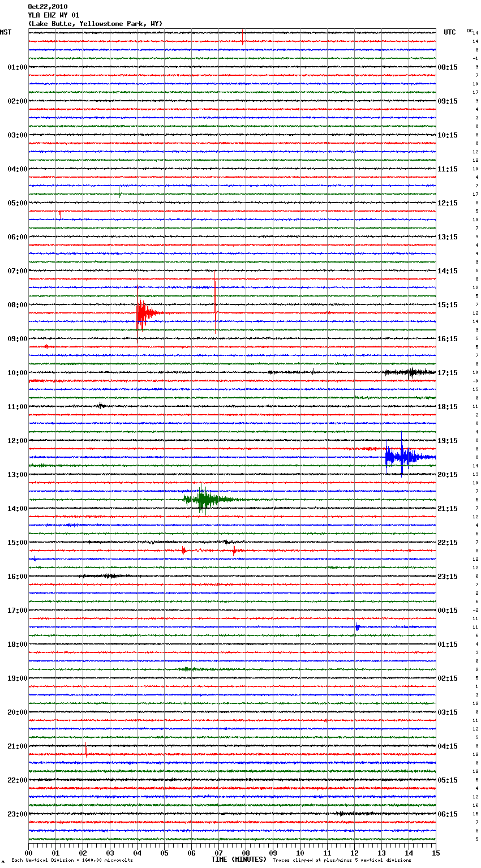Click the MST timezone header
Image resolution: width=481 pixels, height=868 pixels.
click(x=6, y=32)
